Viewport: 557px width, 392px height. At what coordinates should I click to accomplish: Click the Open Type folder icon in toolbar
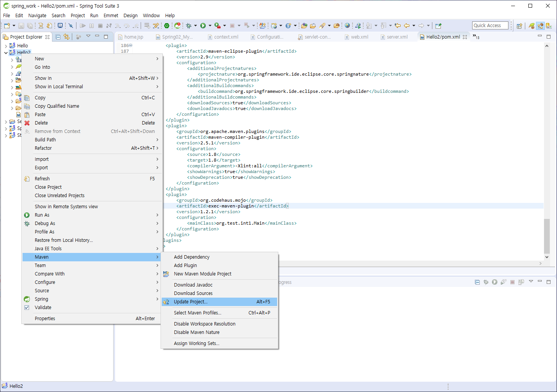coord(304,26)
